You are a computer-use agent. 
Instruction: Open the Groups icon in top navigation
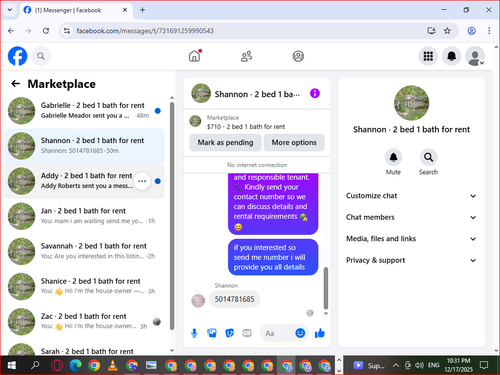tap(298, 56)
